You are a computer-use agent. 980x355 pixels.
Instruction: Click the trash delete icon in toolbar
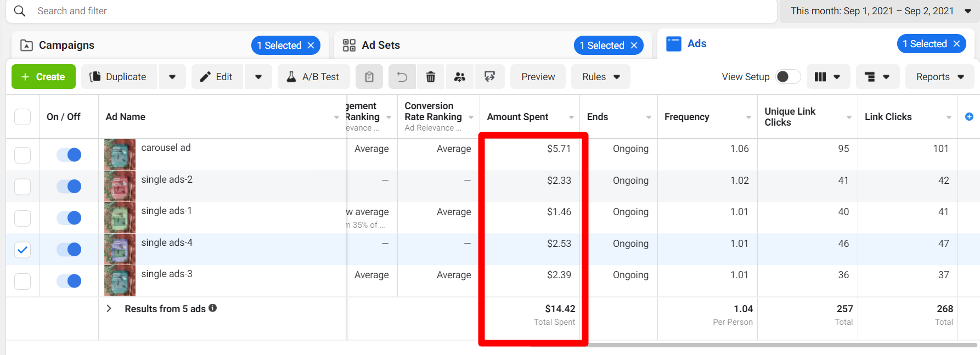(x=431, y=77)
